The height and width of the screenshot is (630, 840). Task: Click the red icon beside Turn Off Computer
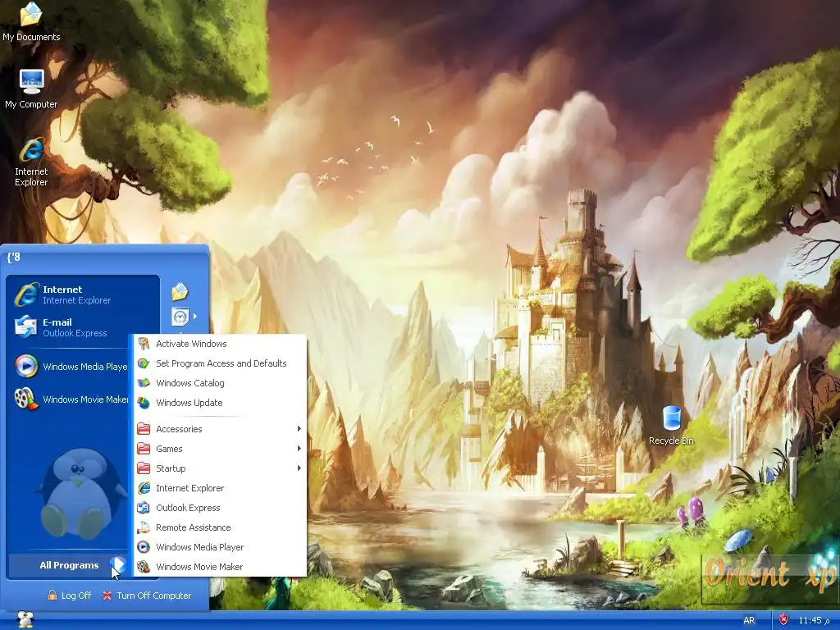(107, 596)
